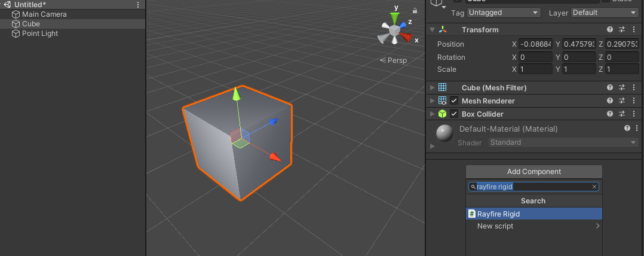Image resolution: width=644 pixels, height=256 pixels.
Task: Disable the Mesh Renderer checkbox
Action: point(454,100)
